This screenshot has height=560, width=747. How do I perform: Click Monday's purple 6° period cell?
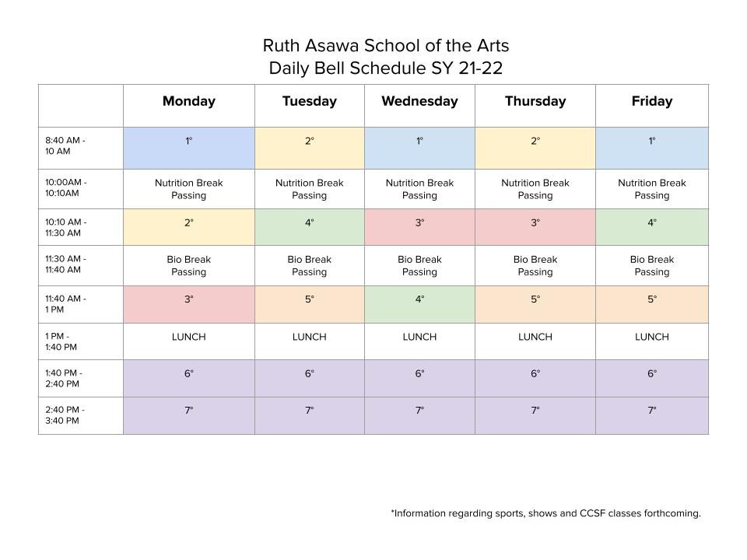point(188,379)
